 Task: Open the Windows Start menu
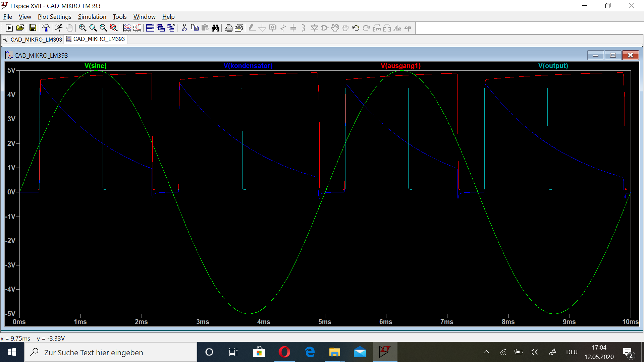pyautogui.click(x=12, y=352)
